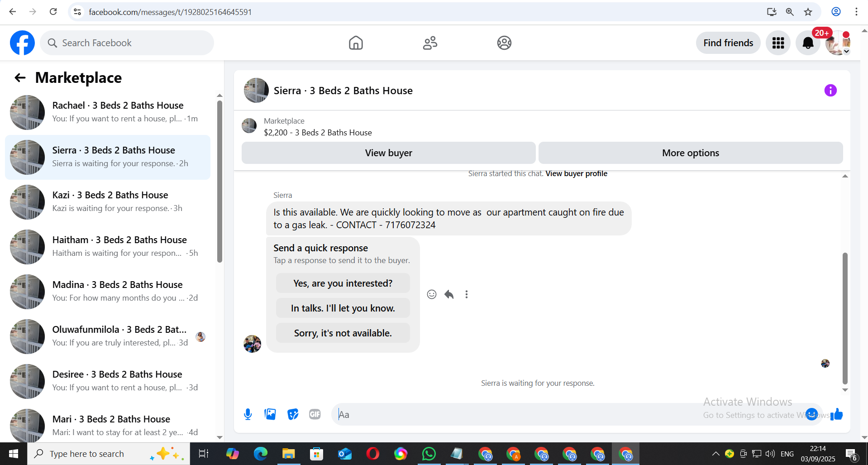
Task: Open the message's three-dot more menu
Action: click(467, 295)
